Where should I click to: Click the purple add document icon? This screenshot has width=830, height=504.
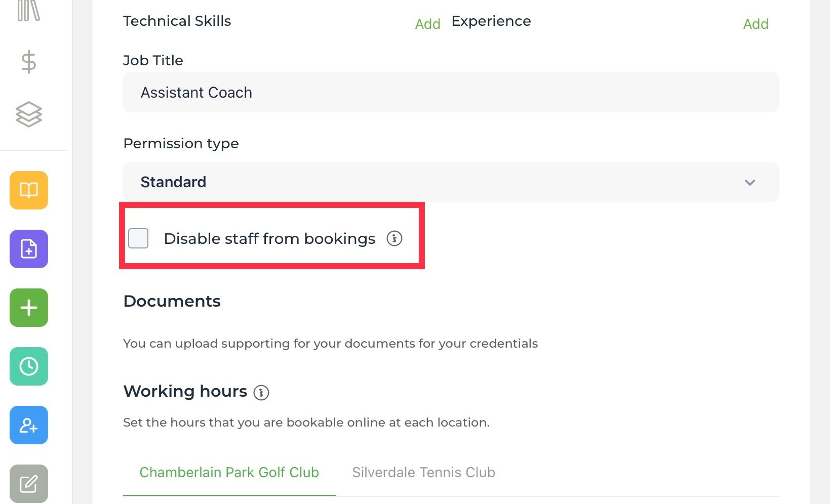tap(29, 249)
